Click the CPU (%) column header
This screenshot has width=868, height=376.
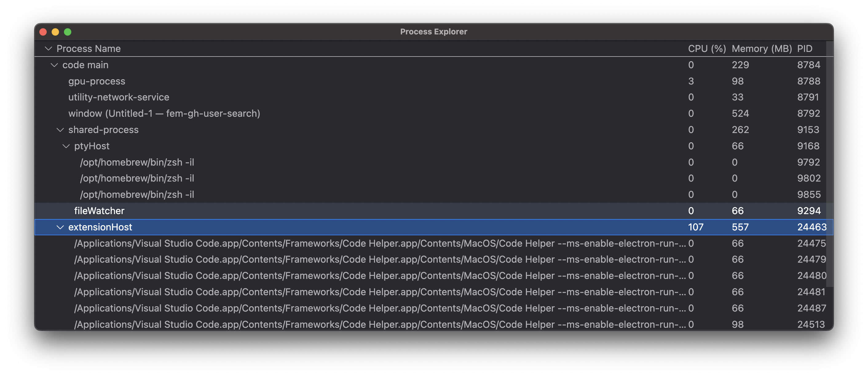pos(707,49)
